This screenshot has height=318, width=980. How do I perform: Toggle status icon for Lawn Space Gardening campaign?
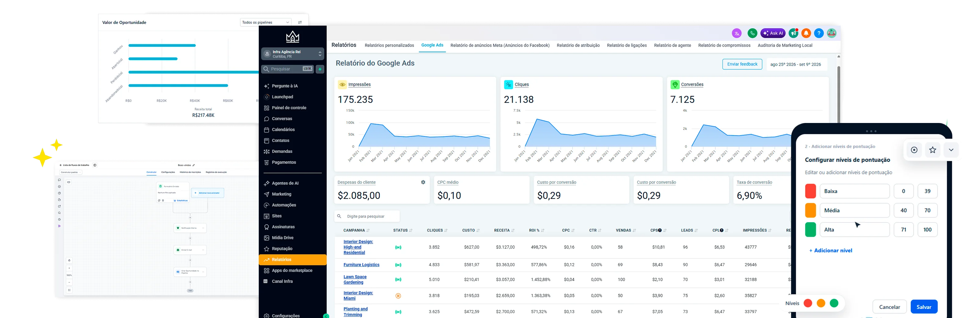(x=398, y=280)
